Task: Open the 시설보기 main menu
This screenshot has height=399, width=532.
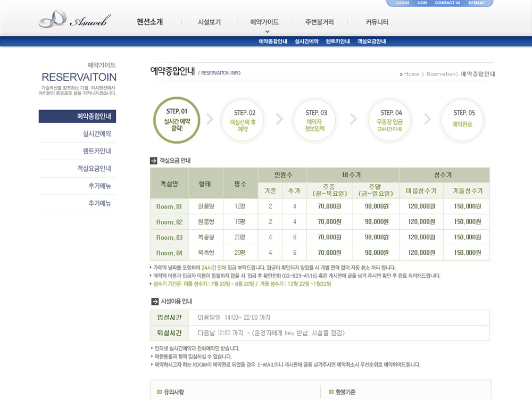Action: [209, 22]
